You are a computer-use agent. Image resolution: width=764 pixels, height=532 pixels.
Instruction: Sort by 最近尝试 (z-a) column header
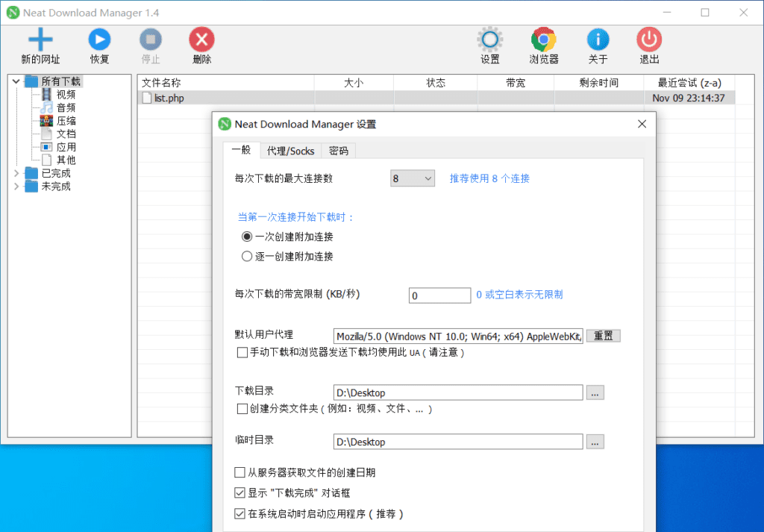689,83
